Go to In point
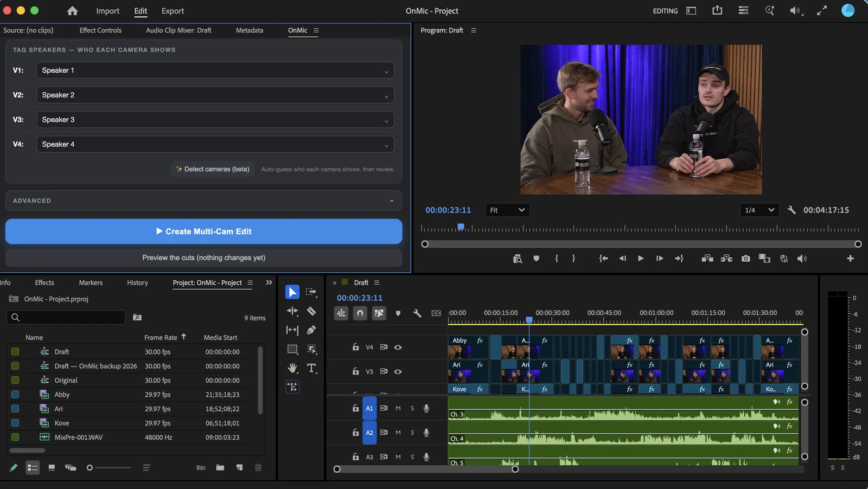The image size is (868, 489). [x=603, y=259]
